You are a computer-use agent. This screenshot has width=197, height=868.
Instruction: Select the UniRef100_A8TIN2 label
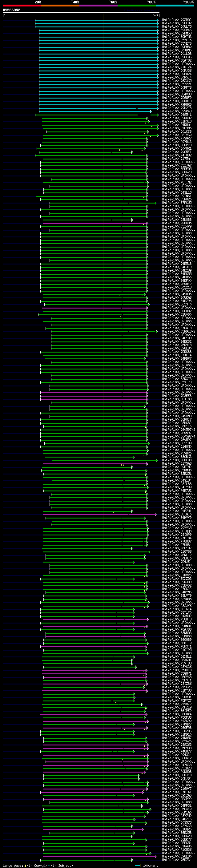click(x=177, y=182)
